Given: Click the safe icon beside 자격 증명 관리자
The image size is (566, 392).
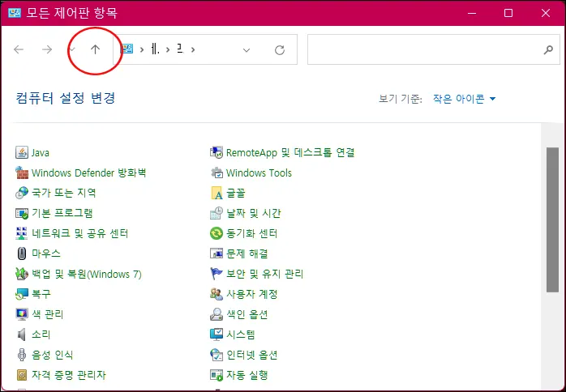Looking at the screenshot, I should (x=22, y=375).
